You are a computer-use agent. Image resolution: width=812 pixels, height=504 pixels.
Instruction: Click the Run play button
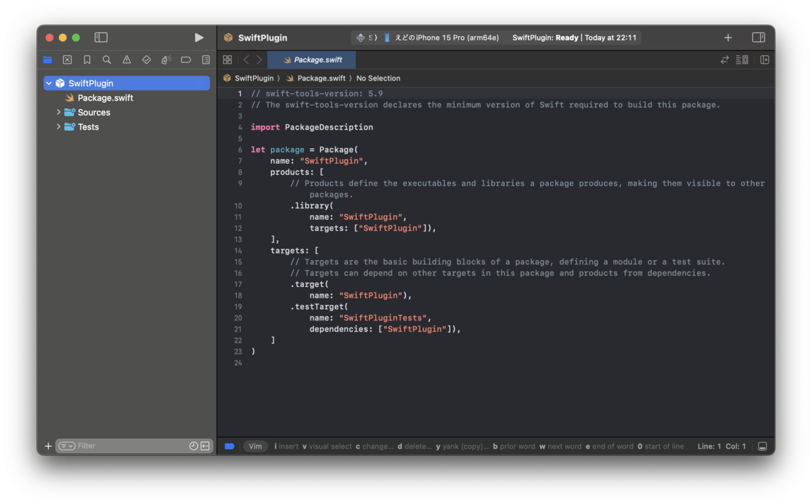pos(199,38)
